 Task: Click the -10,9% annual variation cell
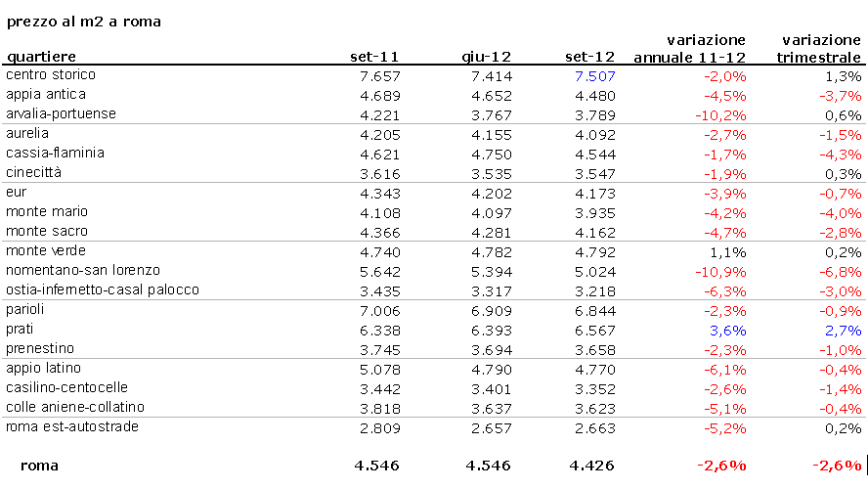coord(722,271)
